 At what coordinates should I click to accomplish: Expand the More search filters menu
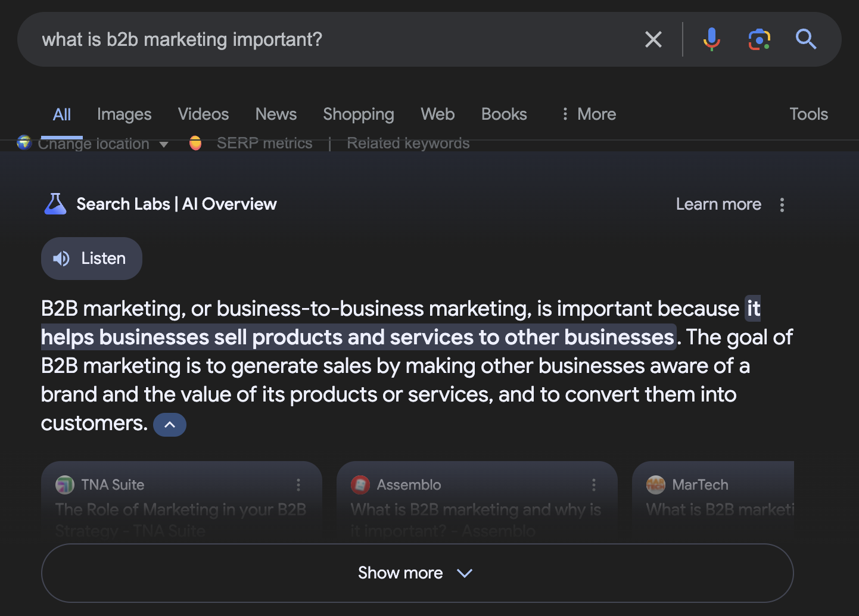click(589, 114)
